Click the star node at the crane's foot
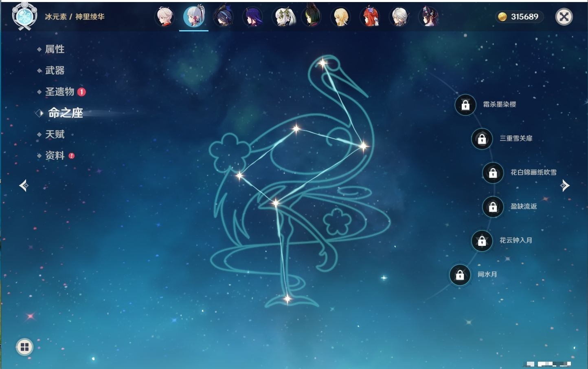This screenshot has height=369, width=588. 287,299
